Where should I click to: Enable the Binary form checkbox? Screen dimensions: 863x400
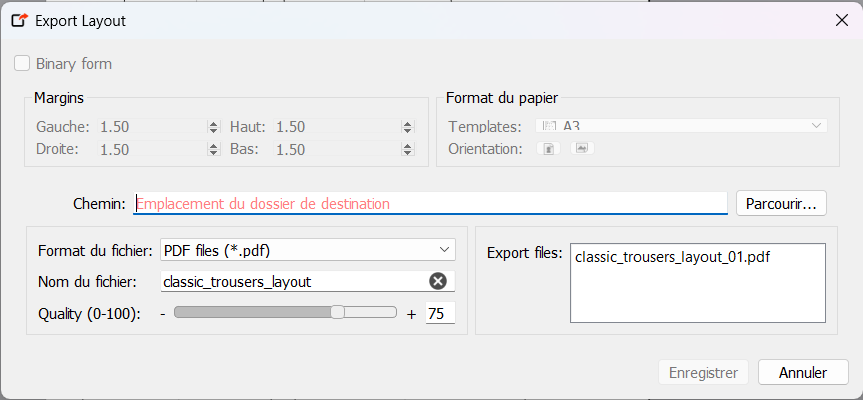pos(22,64)
